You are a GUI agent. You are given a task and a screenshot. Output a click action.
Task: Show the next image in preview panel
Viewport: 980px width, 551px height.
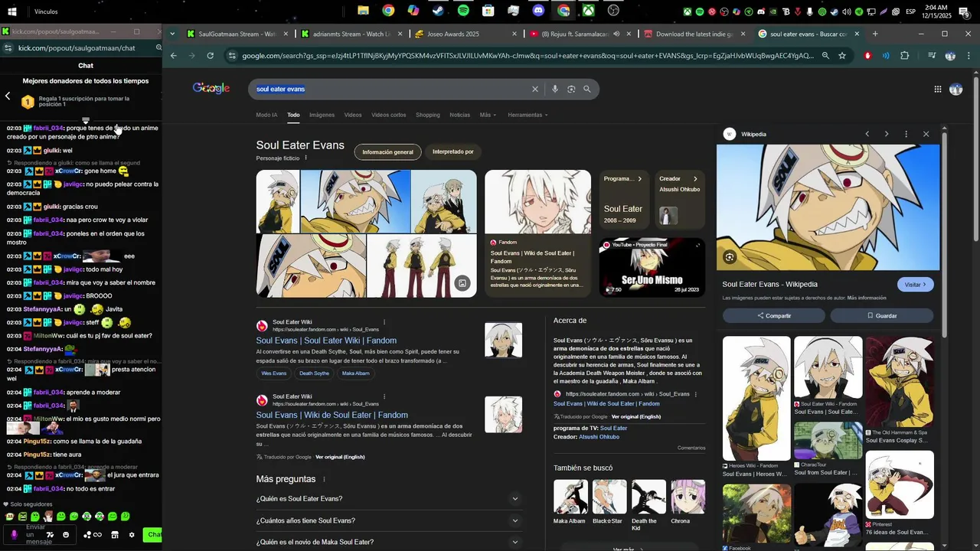pos(887,134)
